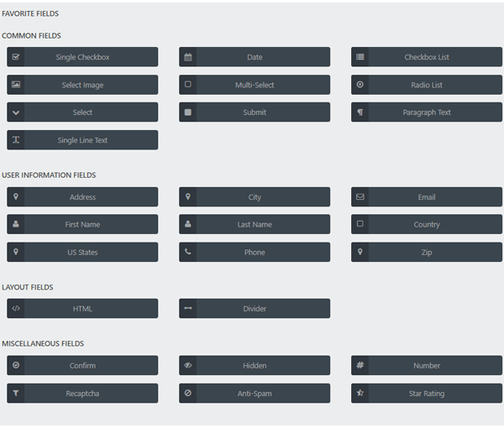Image resolution: width=504 pixels, height=428 pixels.
Task: Click the calendar icon on Date field
Action: click(x=188, y=57)
